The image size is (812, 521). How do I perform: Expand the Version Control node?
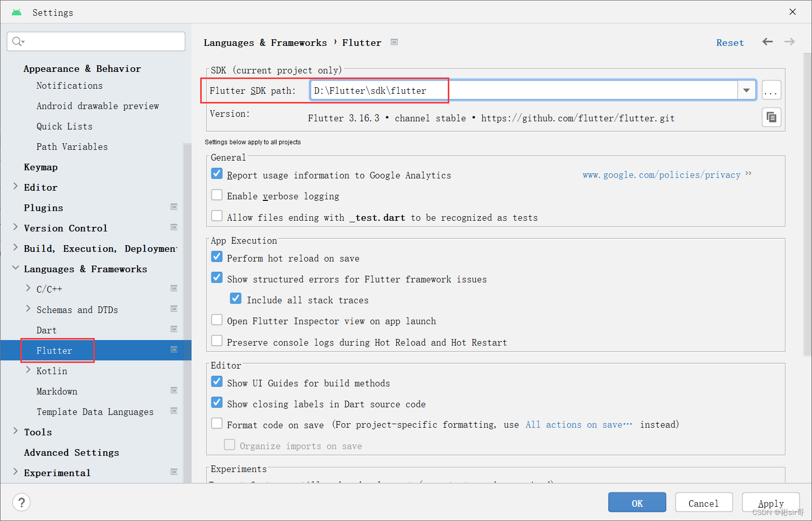click(15, 227)
